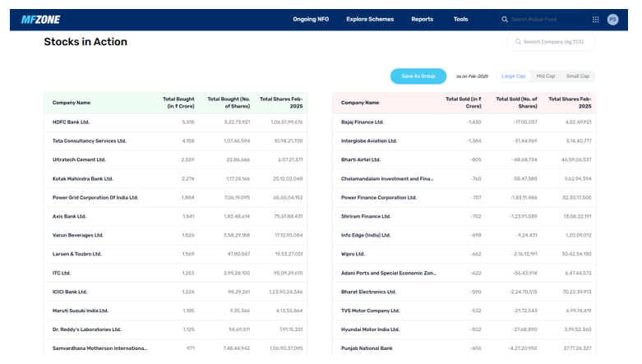
Task: Switch to the Large Cap tab
Action: click(x=513, y=76)
